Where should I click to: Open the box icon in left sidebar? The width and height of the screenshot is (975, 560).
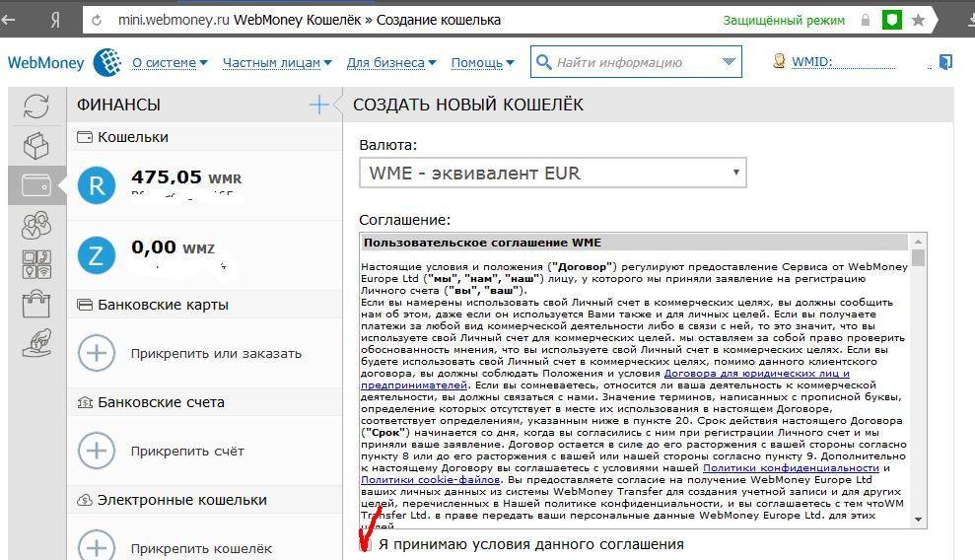point(36,146)
